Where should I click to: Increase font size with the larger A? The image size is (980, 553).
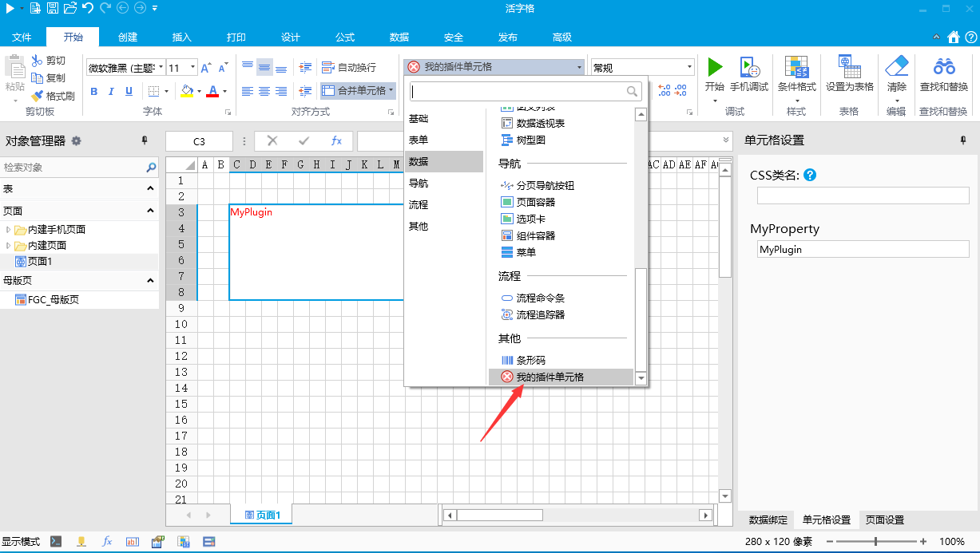206,68
